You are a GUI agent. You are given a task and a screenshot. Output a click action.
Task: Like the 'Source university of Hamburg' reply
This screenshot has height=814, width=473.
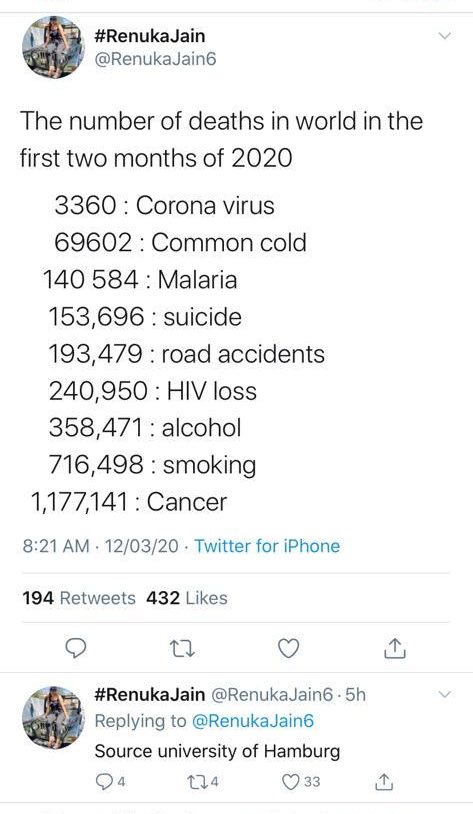click(x=301, y=781)
